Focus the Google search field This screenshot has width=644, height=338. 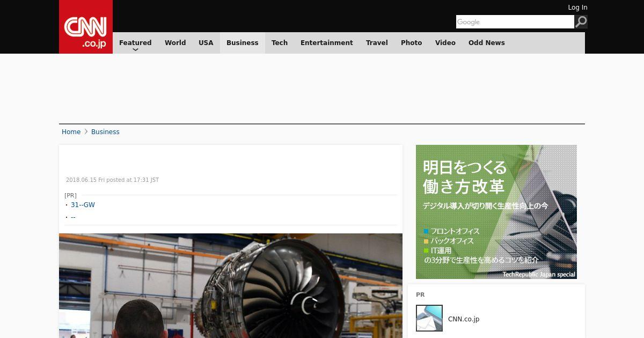pyautogui.click(x=515, y=21)
